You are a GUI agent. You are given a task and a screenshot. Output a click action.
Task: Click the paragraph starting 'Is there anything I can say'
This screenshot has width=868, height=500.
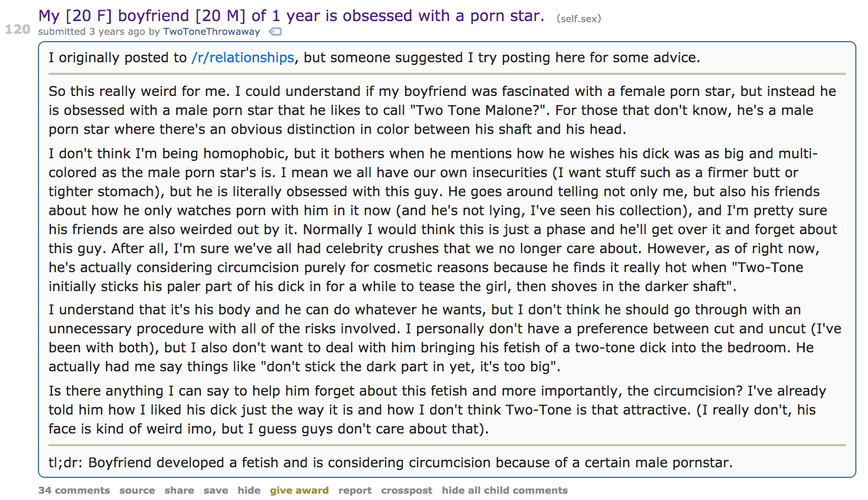pos(437,410)
